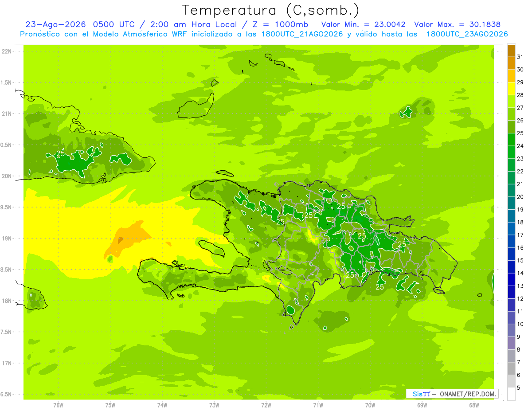The width and height of the screenshot is (532, 411).
Task: Click the "1.5N" latitude label
Action: click(7, 82)
